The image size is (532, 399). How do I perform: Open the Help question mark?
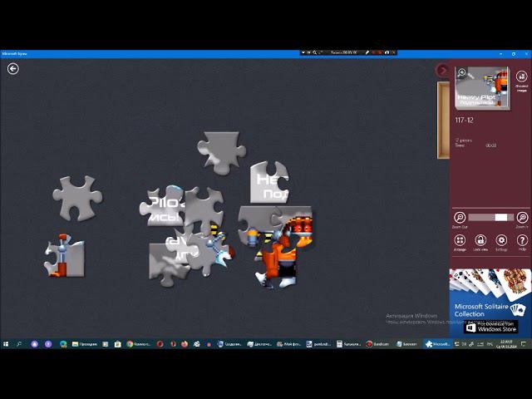522,240
